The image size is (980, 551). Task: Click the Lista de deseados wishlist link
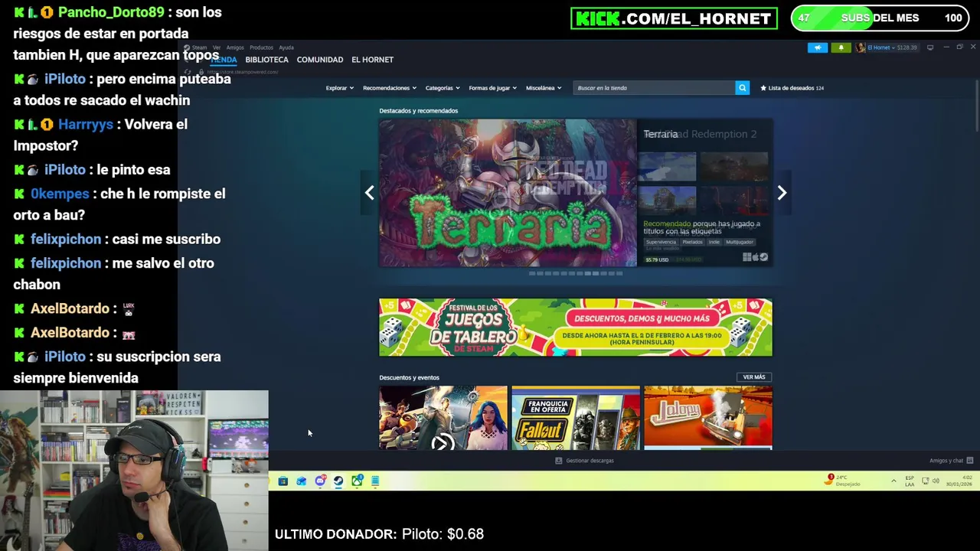coord(792,88)
